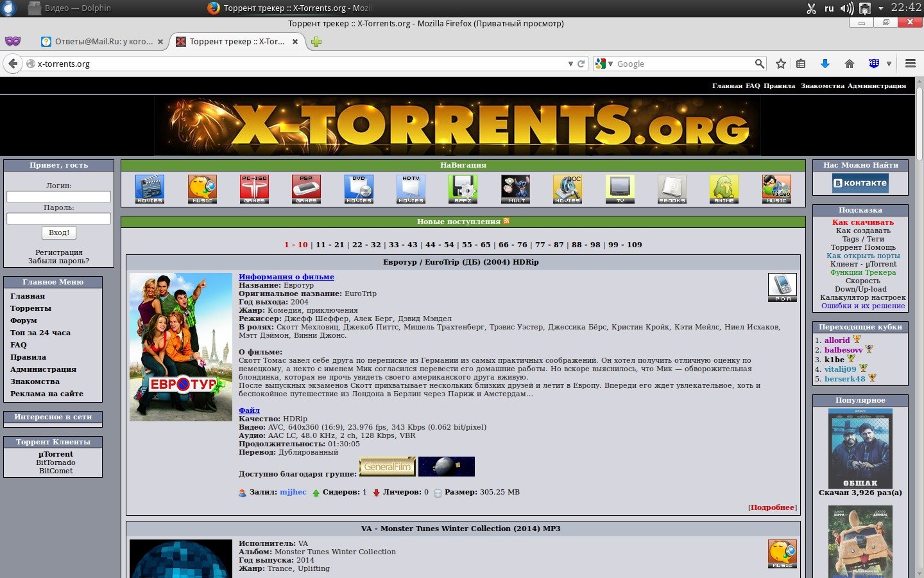Open the Общак popular movie poster
Image resolution: width=924 pixels, height=578 pixels.
(x=860, y=448)
